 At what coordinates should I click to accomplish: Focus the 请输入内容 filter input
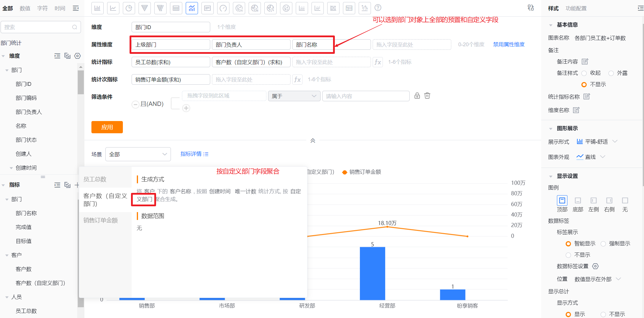(366, 96)
